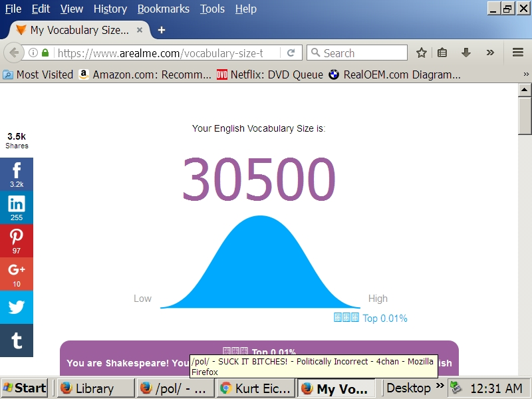Open the Bookmarks menu
This screenshot has width=532, height=399.
pos(163,9)
